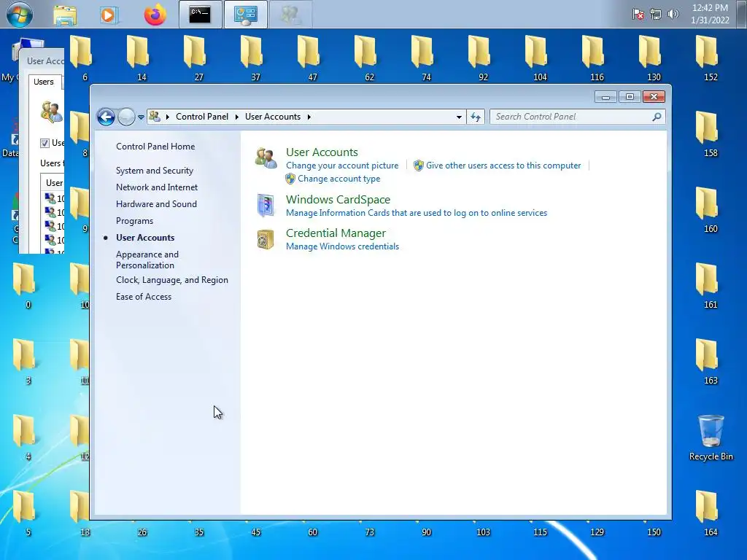Go to Control Panel Home
Viewport: 747px width, 560px height.
(x=155, y=147)
